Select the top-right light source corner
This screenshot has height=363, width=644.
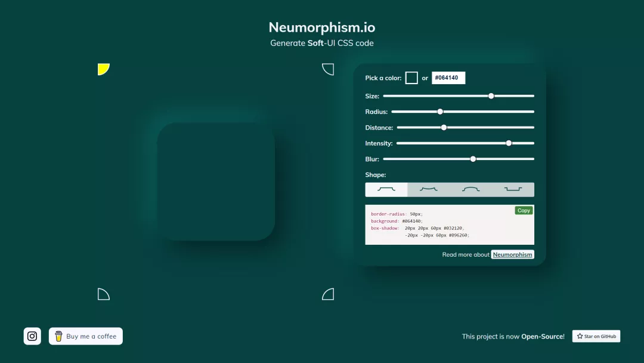coord(328,69)
